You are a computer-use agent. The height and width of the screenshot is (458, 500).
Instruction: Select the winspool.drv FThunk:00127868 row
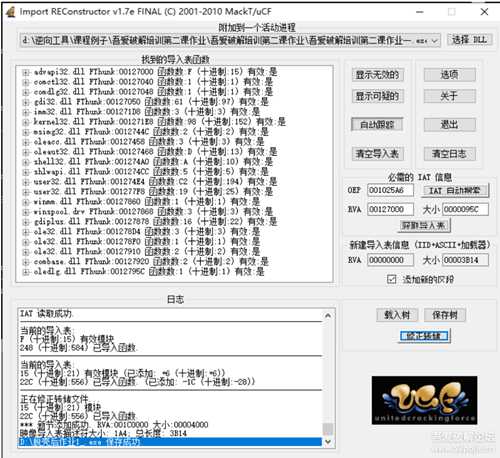(x=153, y=212)
